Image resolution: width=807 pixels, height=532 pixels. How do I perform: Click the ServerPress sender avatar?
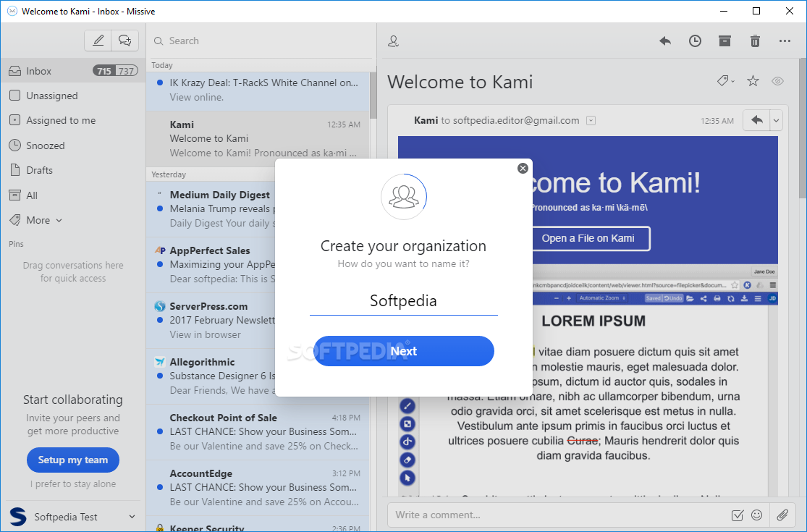160,306
